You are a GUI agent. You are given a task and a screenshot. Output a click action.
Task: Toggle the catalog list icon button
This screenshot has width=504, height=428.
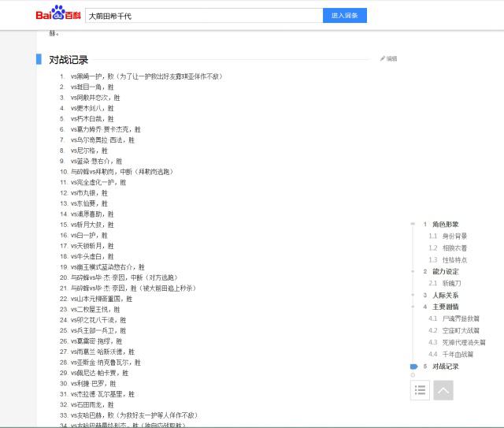pos(420,389)
